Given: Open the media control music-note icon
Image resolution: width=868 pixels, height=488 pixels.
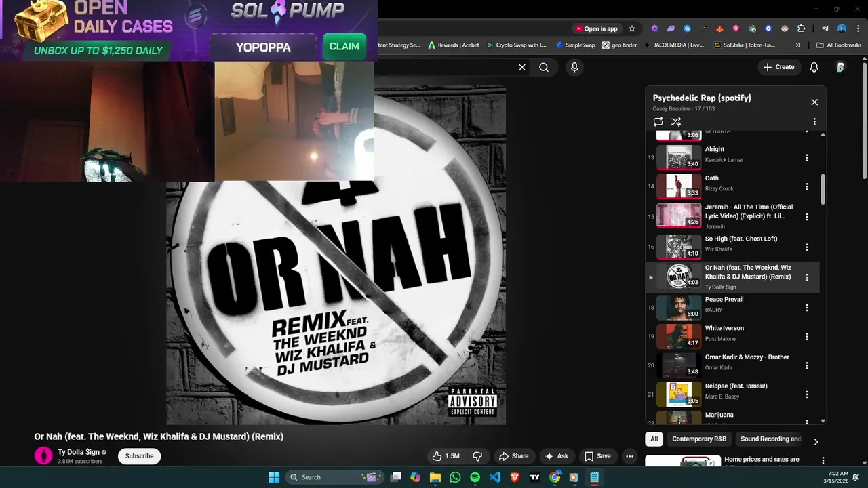Looking at the screenshot, I should pyautogui.click(x=825, y=28).
